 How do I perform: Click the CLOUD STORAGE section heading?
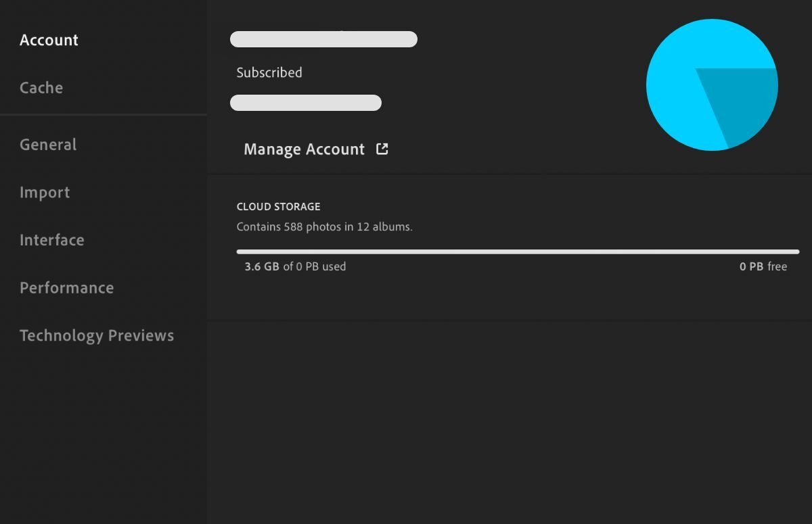click(x=278, y=206)
